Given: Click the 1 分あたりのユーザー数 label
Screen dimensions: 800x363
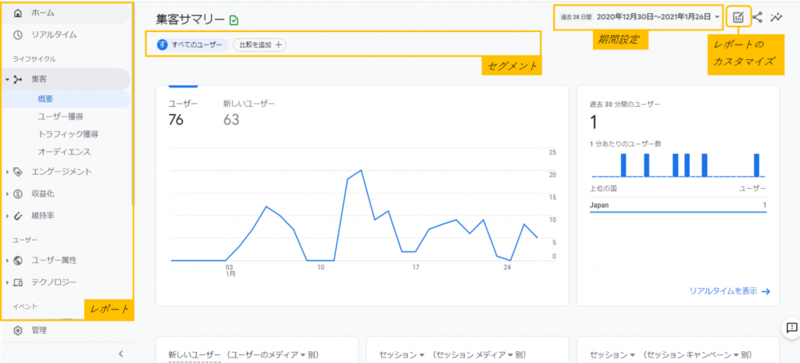Looking at the screenshot, I should [x=625, y=144].
